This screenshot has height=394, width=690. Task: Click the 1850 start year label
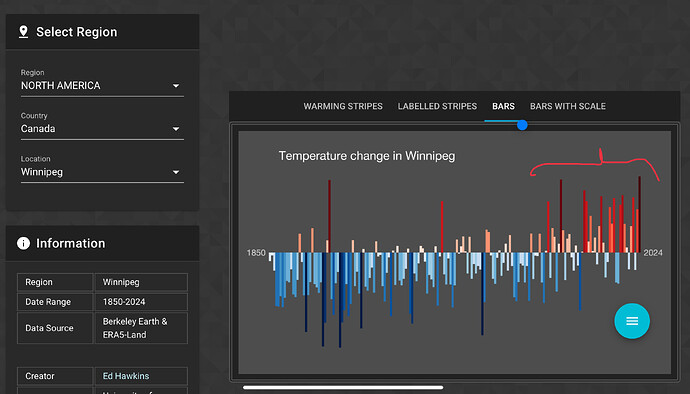click(x=256, y=253)
